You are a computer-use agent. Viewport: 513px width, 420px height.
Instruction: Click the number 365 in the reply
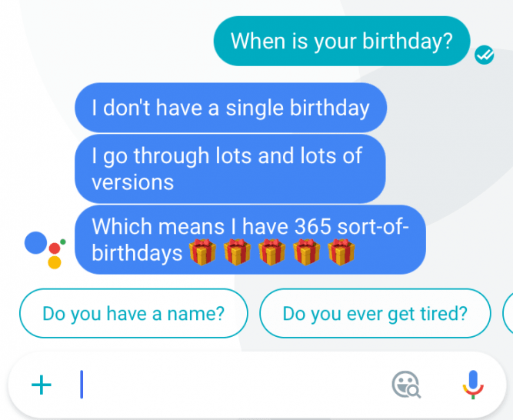click(x=313, y=227)
